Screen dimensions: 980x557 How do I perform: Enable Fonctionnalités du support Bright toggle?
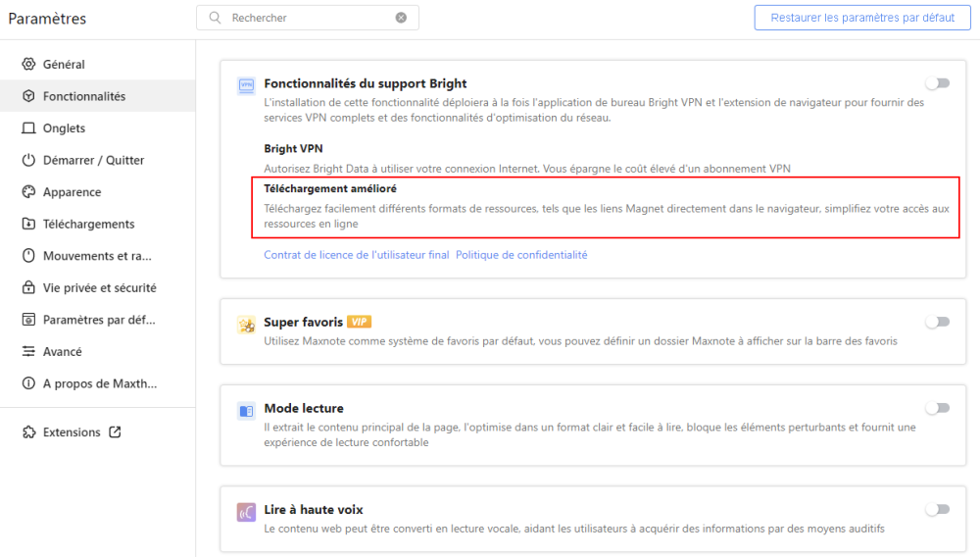coord(937,83)
